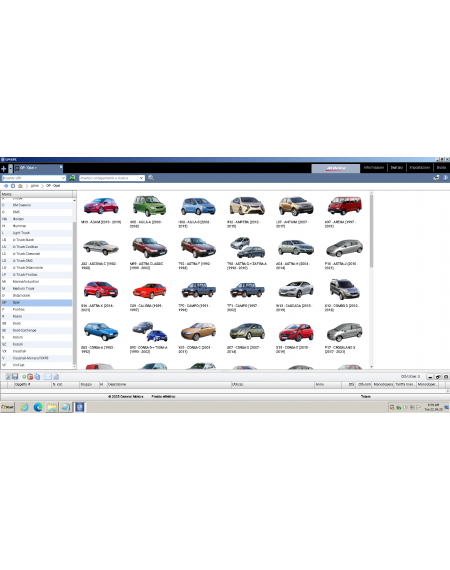Open the ASTRA CLASSIC model thumbnail
This screenshot has height=570, width=450.
click(149, 248)
